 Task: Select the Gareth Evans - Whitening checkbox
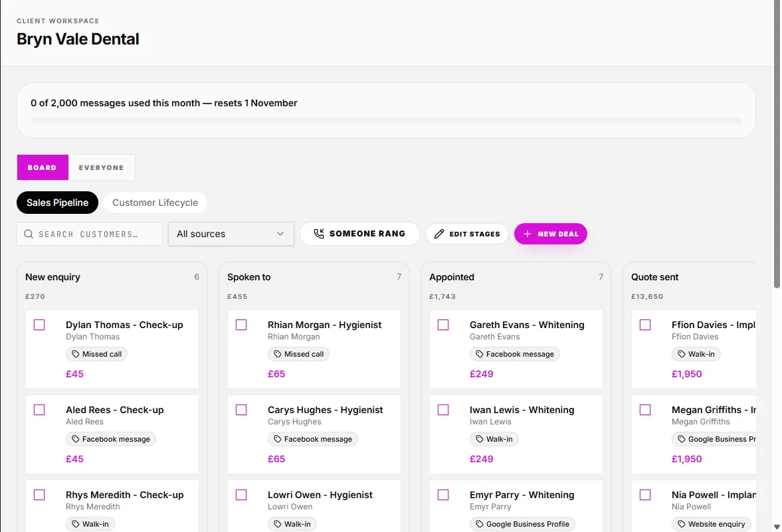443,325
